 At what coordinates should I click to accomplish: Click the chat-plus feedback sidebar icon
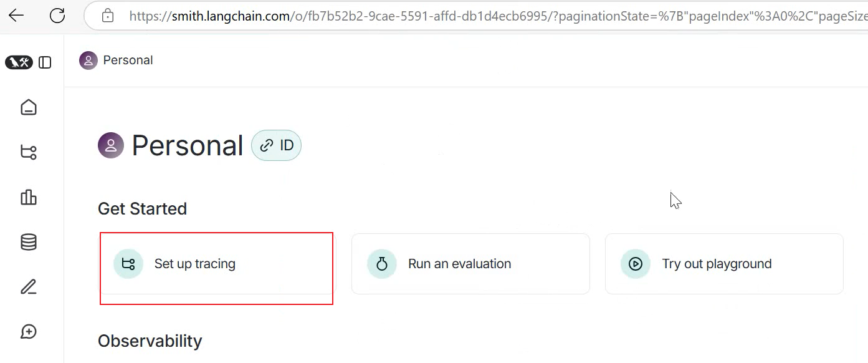(x=29, y=332)
